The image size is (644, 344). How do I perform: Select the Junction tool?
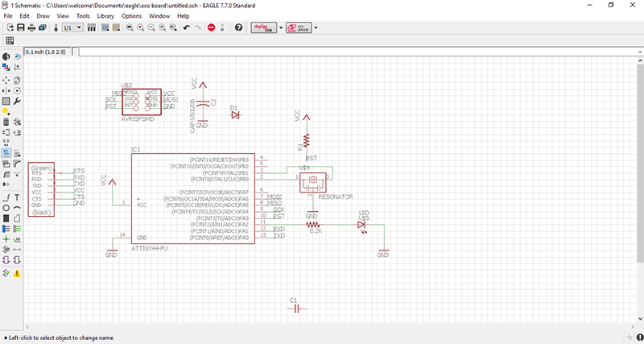click(x=6, y=239)
